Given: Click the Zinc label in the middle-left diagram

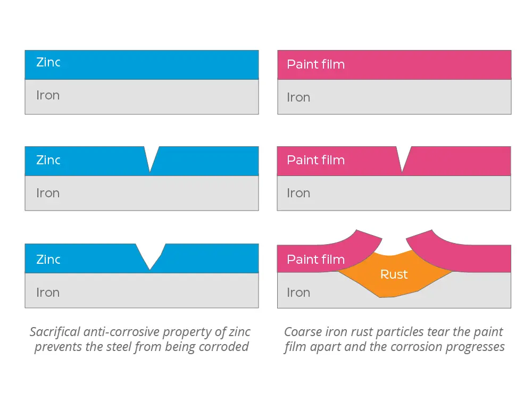Looking at the screenshot, I should (48, 160).
